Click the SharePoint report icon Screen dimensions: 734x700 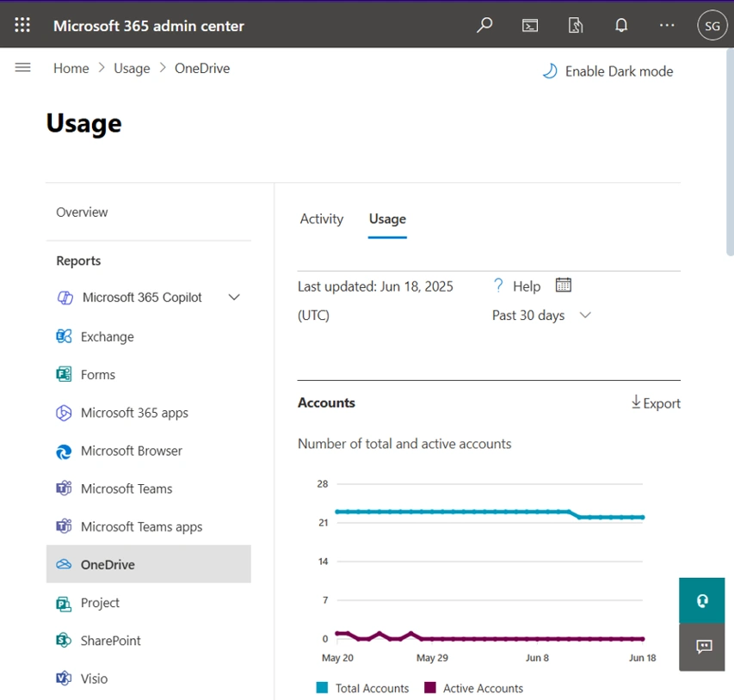coord(64,641)
